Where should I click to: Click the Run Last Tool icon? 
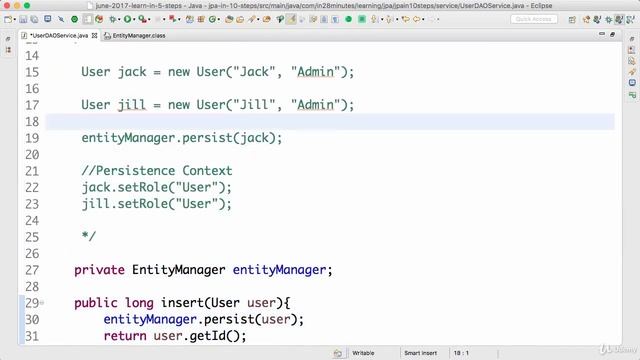pyautogui.click(x=142, y=19)
